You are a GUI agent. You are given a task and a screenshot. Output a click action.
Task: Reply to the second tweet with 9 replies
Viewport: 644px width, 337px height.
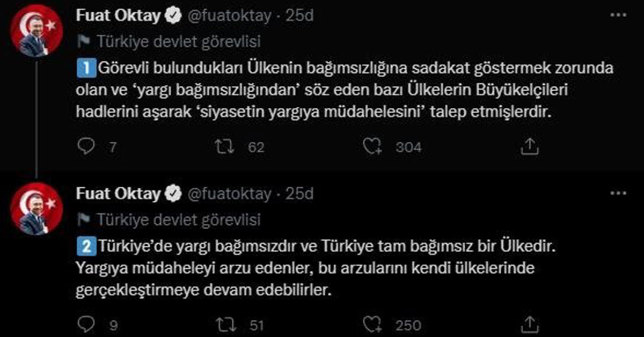(x=86, y=324)
